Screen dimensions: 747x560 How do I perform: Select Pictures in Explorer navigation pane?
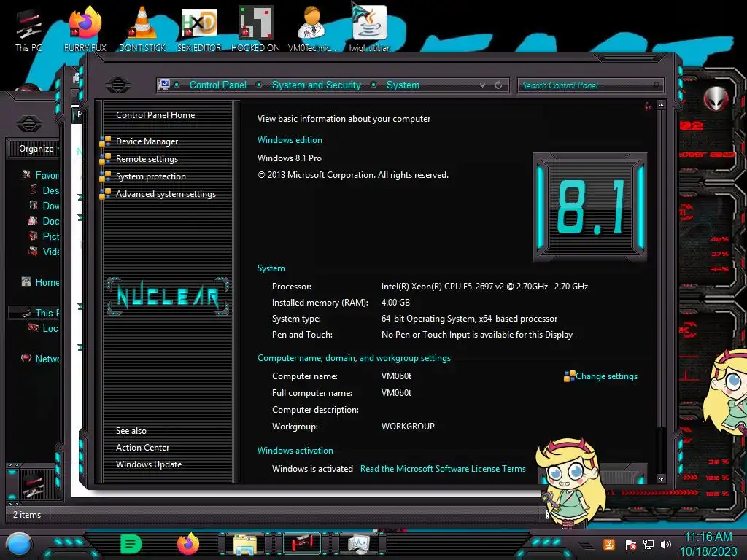(50, 236)
